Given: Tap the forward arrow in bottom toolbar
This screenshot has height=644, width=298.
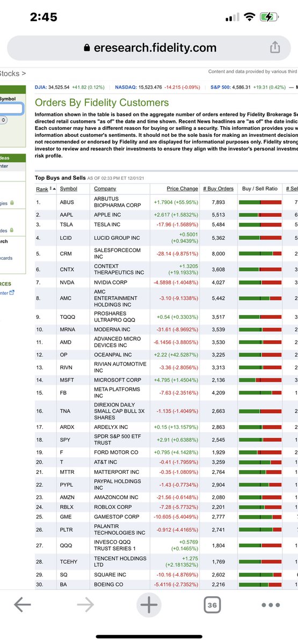Looking at the screenshot, I should 85,605.
